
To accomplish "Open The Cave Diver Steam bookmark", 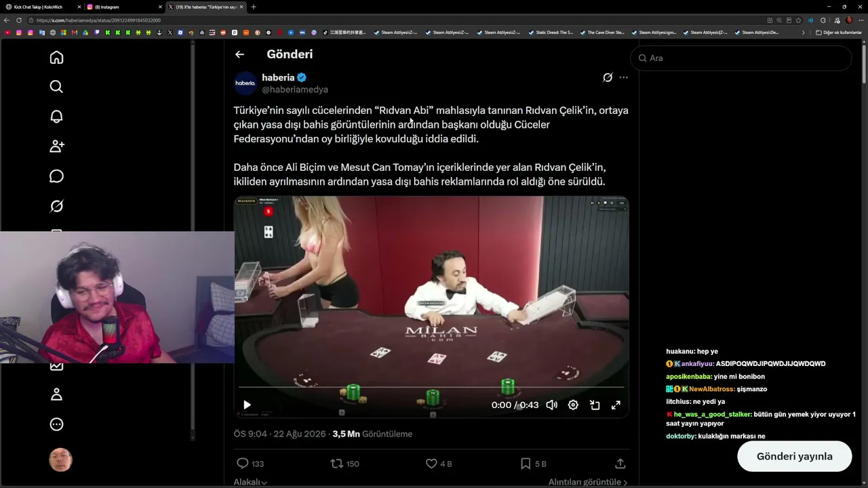I will [x=602, y=33].
